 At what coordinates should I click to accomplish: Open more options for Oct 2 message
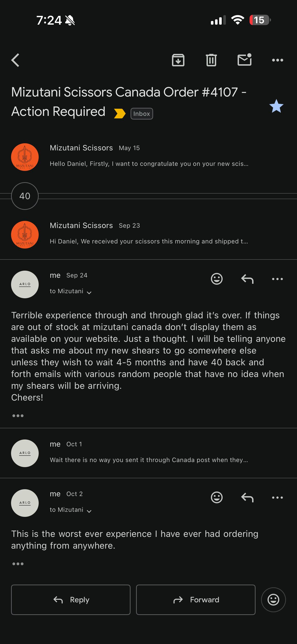click(x=277, y=497)
